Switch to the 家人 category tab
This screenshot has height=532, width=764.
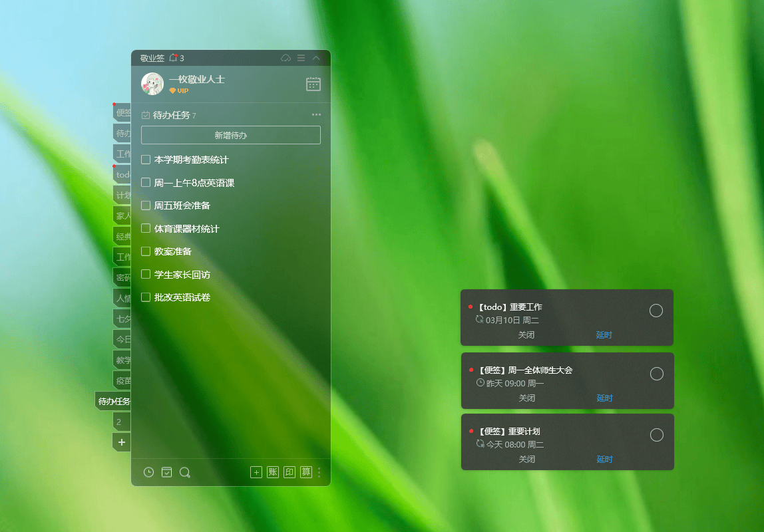pyautogui.click(x=122, y=215)
